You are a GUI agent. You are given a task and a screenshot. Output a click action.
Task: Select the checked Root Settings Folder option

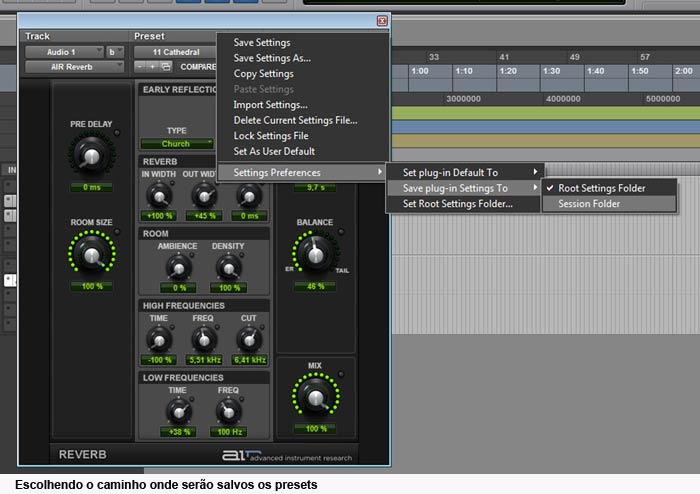(609, 188)
